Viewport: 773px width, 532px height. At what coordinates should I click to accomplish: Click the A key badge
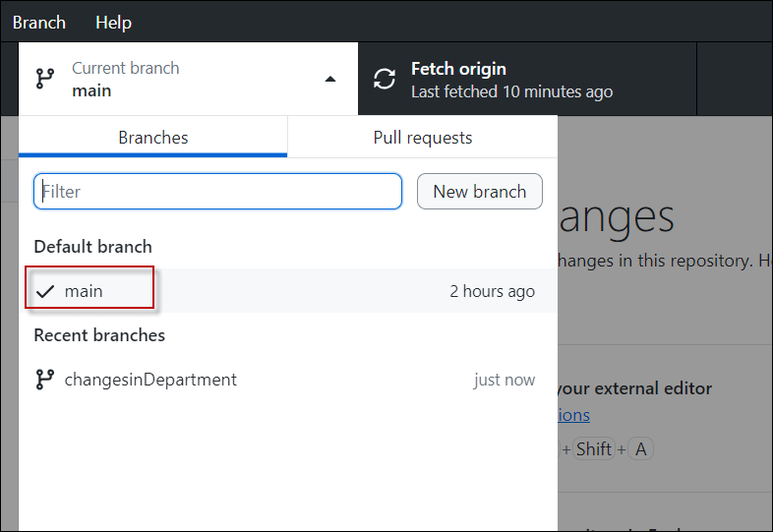tap(641, 449)
